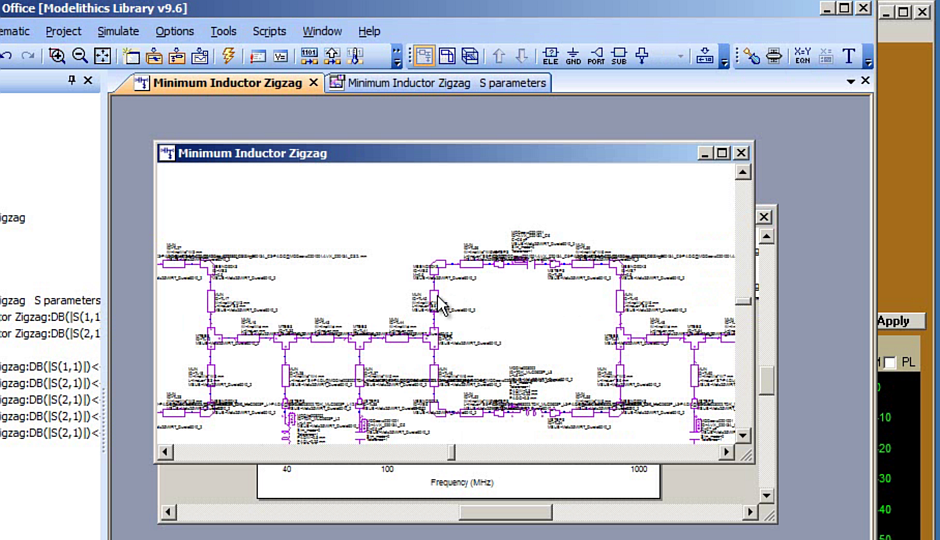Click the up arrow hierarchy icon
This screenshot has width=940, height=540.
498,56
